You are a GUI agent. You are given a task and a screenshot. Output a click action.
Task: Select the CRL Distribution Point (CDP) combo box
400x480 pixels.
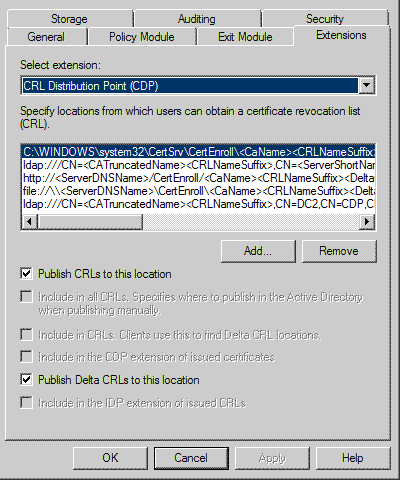[x=198, y=86]
